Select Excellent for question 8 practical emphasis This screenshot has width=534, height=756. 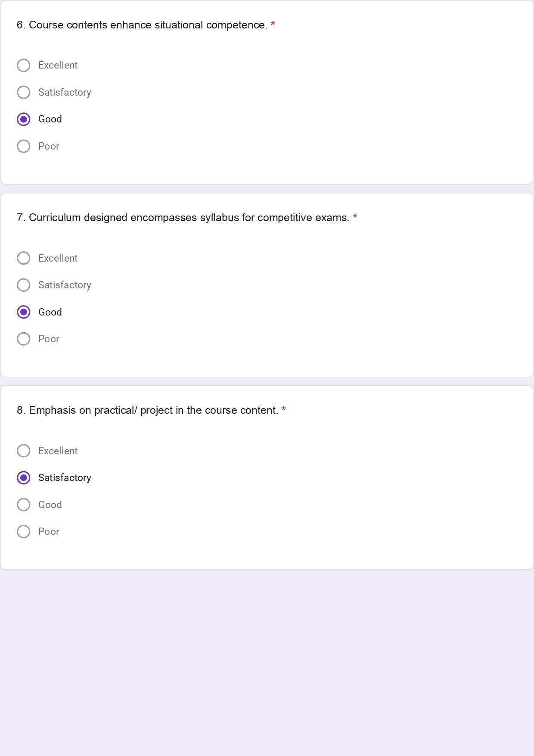pos(24,451)
